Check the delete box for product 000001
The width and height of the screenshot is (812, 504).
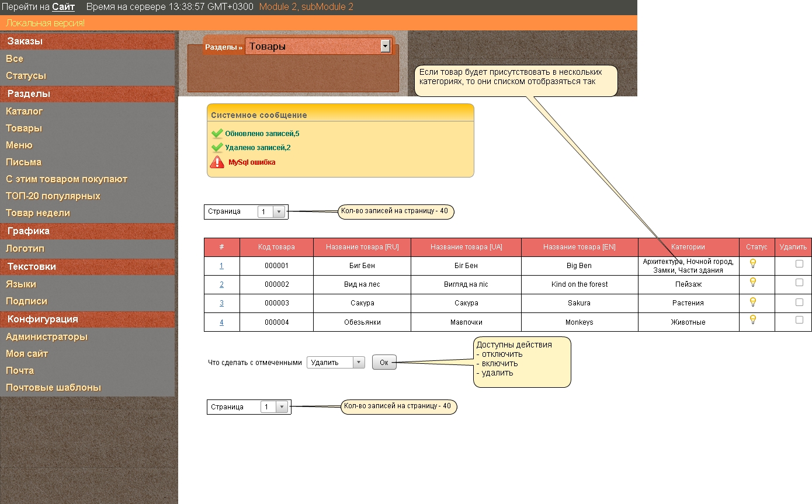point(799,263)
